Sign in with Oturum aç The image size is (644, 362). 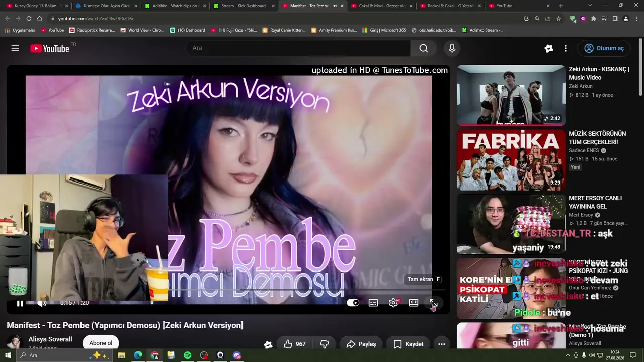pyautogui.click(x=604, y=48)
